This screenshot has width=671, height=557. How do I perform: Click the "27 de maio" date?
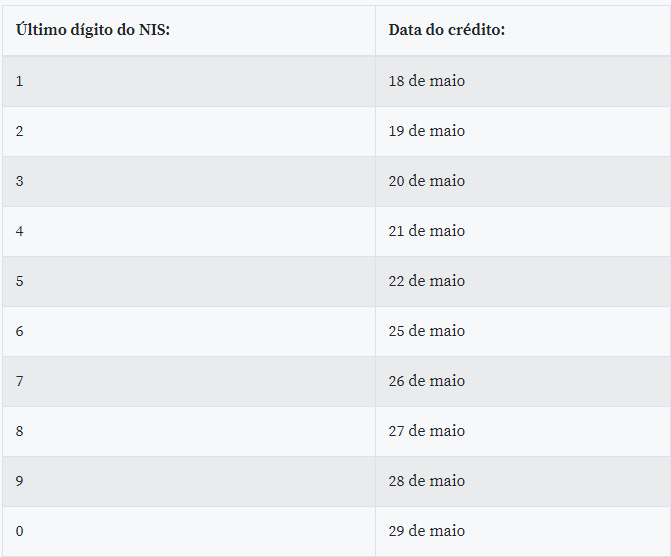pos(426,431)
